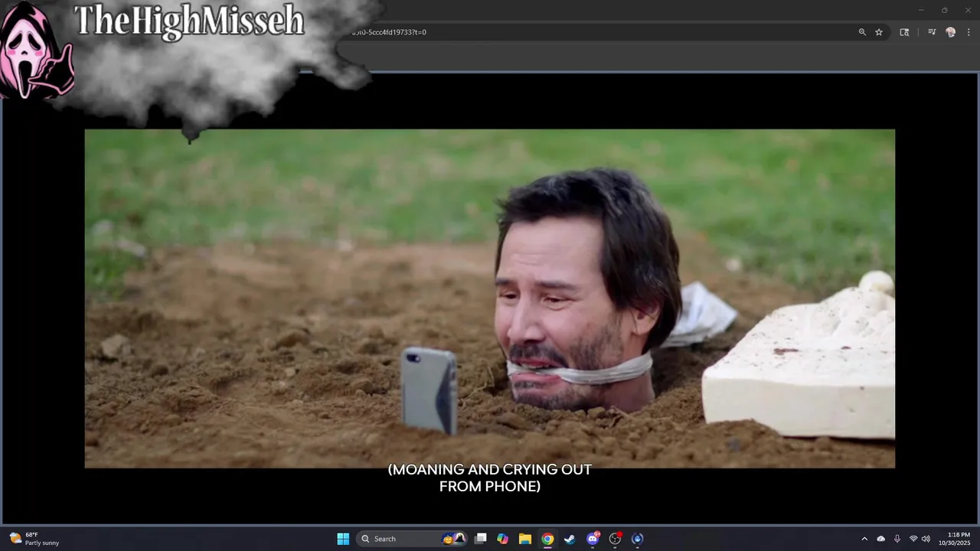Minimize the Chrome window
The height and width of the screenshot is (551, 980).
pos(921,10)
